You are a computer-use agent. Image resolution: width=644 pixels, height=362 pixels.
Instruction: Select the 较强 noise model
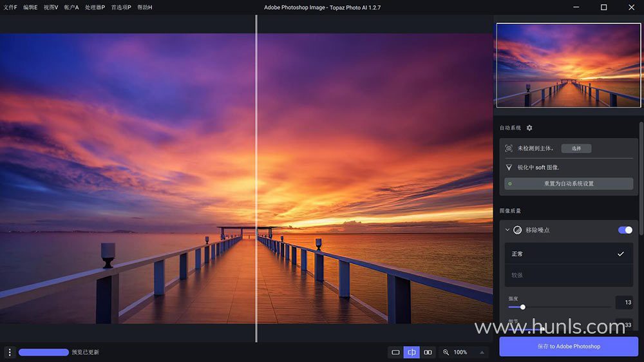[569, 275]
